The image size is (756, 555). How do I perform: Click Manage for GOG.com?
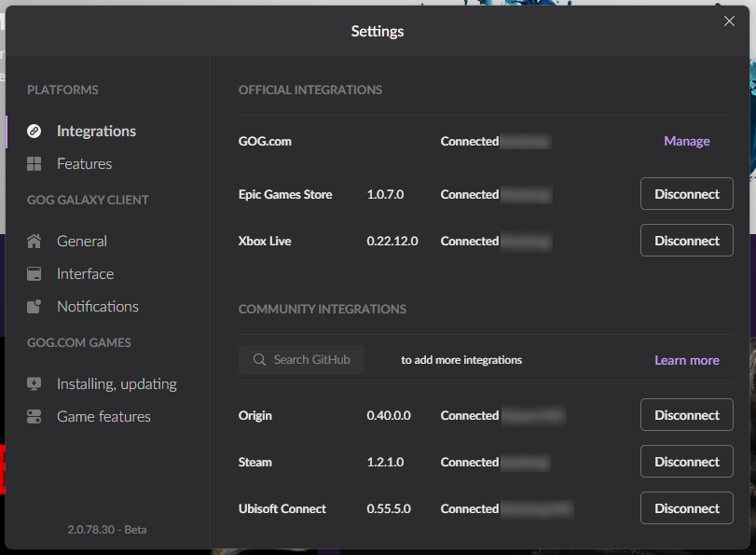(687, 141)
